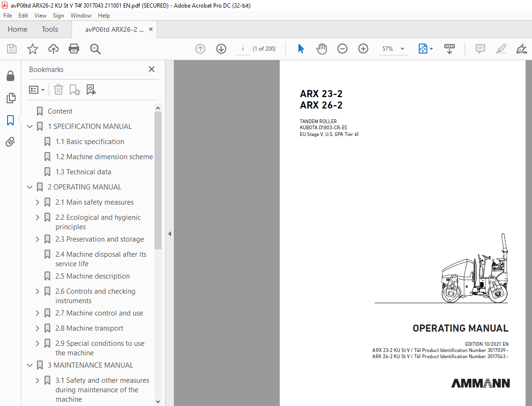
Task: Open the Attachments paperclip panel
Action: (x=10, y=142)
